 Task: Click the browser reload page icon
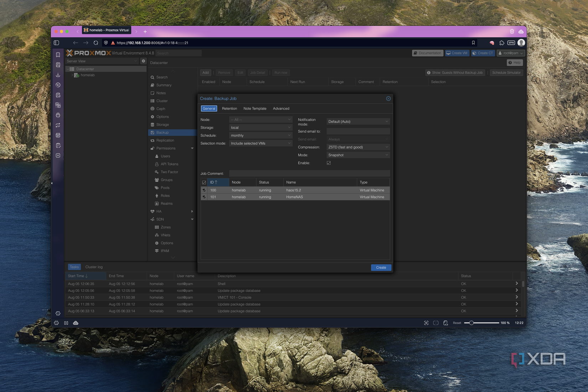tap(96, 43)
